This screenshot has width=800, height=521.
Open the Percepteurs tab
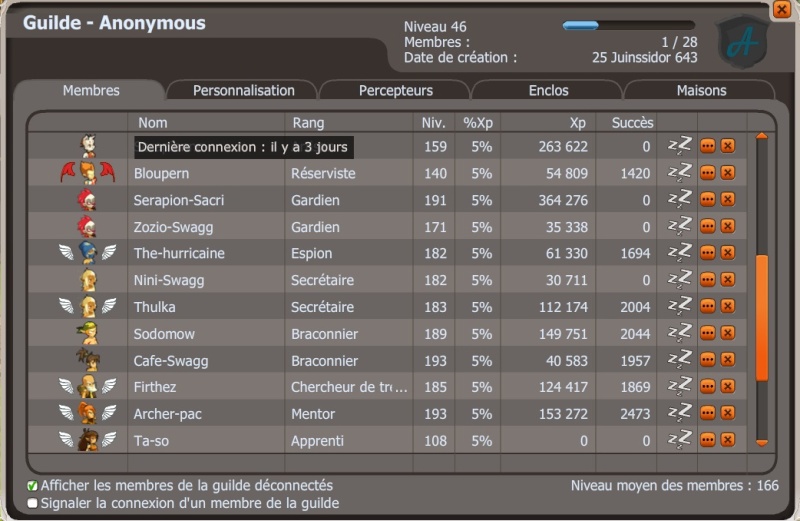click(x=395, y=90)
